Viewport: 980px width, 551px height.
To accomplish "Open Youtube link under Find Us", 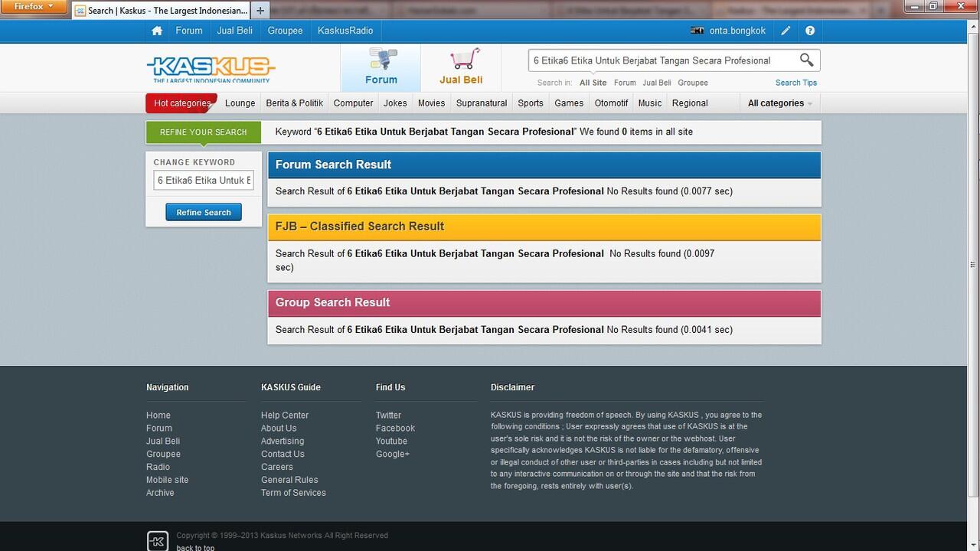I will pyautogui.click(x=391, y=442).
